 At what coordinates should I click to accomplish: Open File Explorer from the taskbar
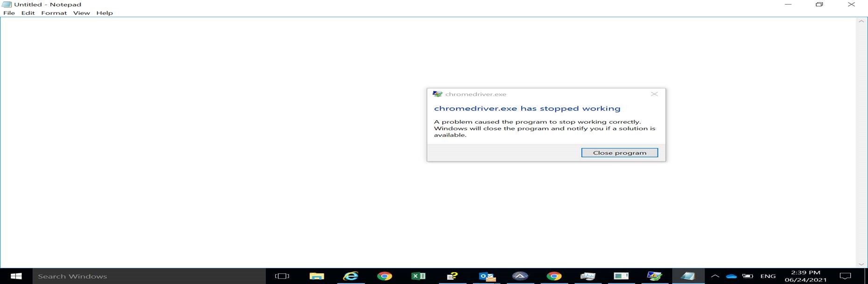316,276
